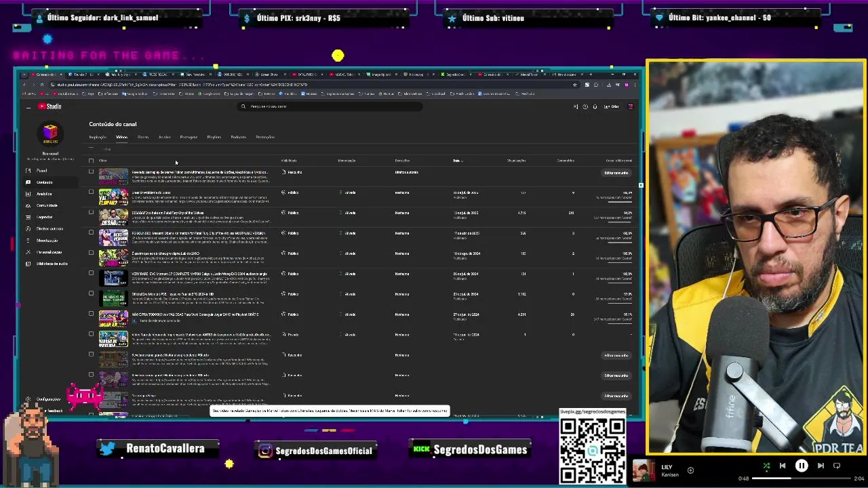Open a new browser tab with plus
Viewport: 868px width, 488px height.
591,74
